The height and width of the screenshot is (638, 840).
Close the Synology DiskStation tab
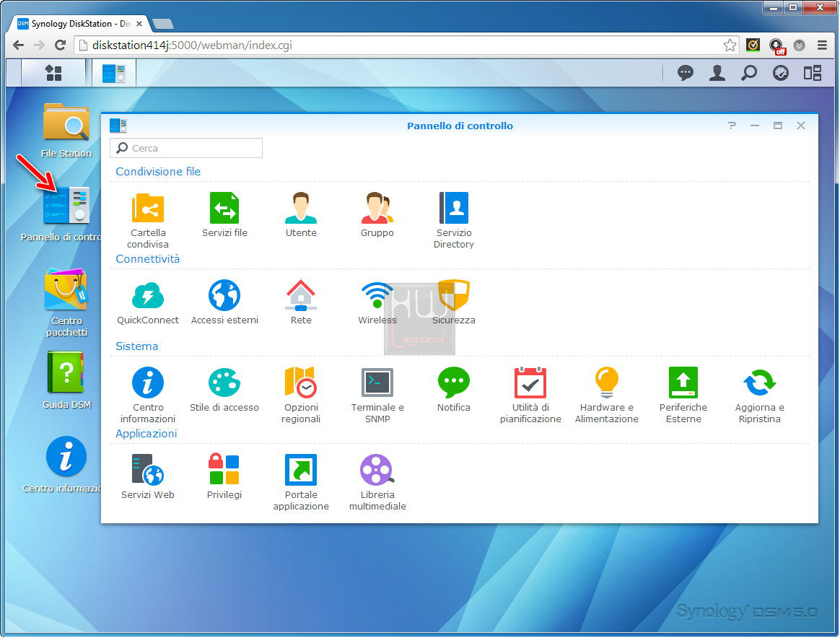[139, 24]
